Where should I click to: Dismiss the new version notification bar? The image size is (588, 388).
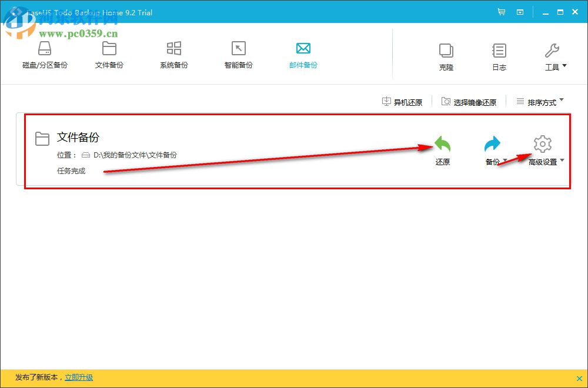[579, 377]
